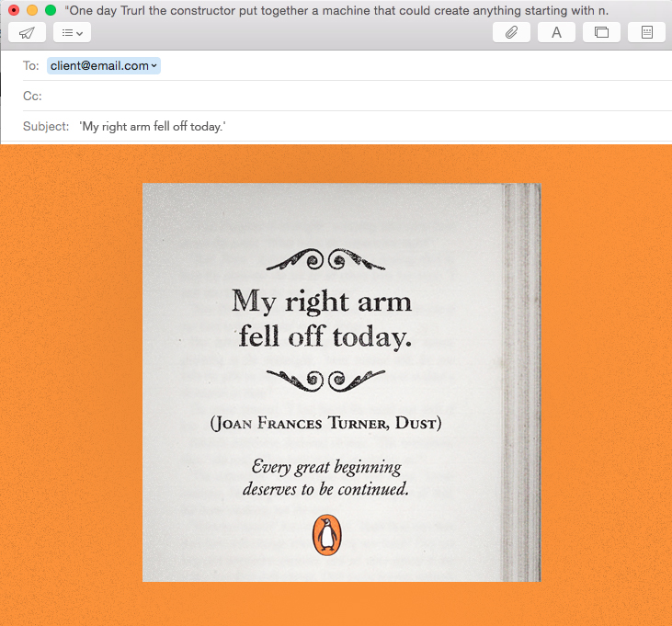Click the 'My right arm fell off today.' heading
672x626 pixels.
click(x=322, y=319)
